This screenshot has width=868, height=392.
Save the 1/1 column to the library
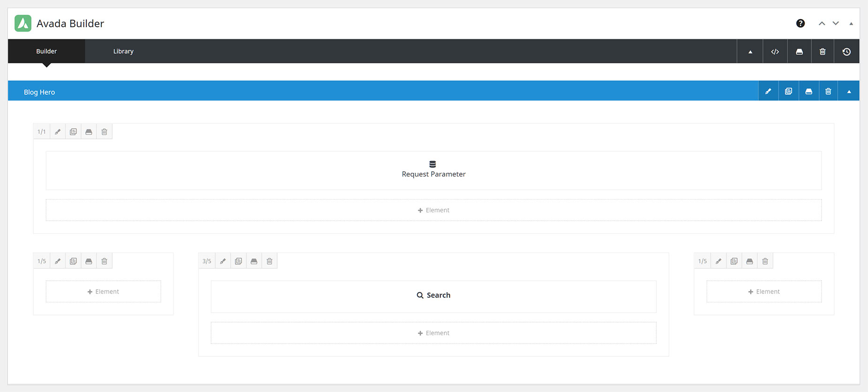[x=89, y=131]
